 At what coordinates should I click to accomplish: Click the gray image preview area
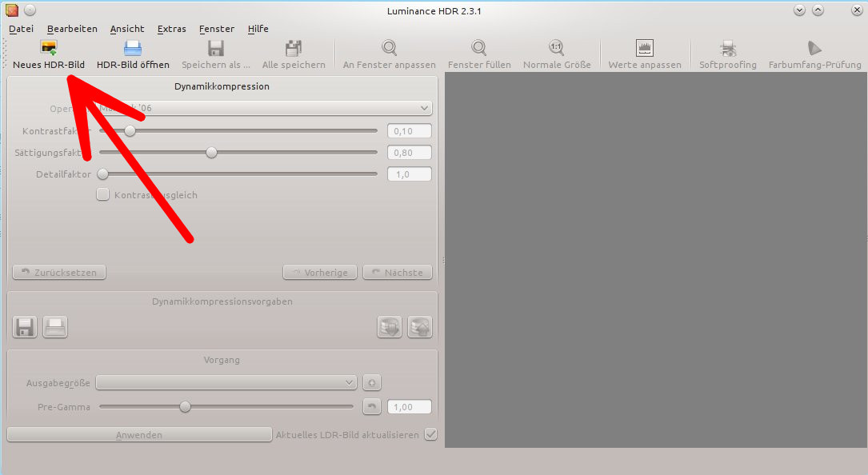[x=655, y=260]
